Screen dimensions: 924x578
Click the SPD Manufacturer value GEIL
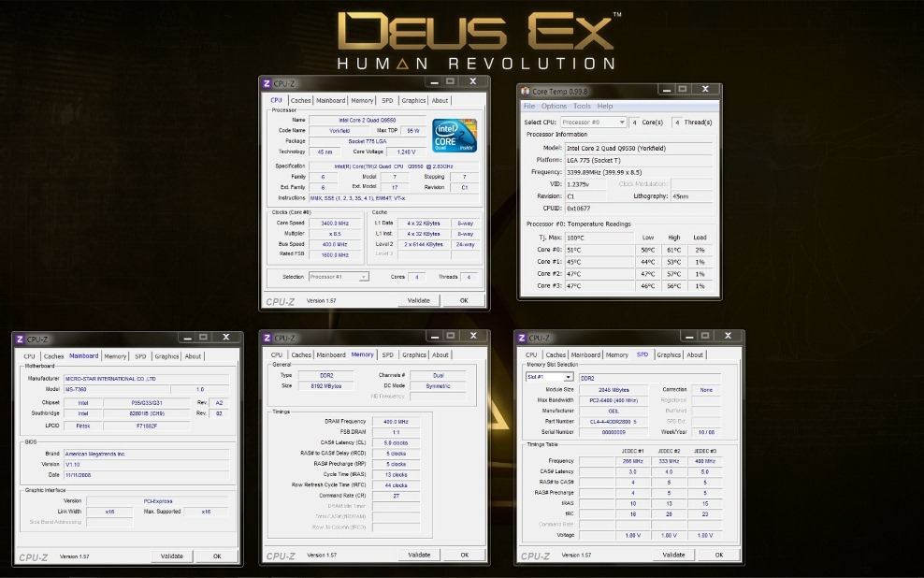pyautogui.click(x=613, y=412)
